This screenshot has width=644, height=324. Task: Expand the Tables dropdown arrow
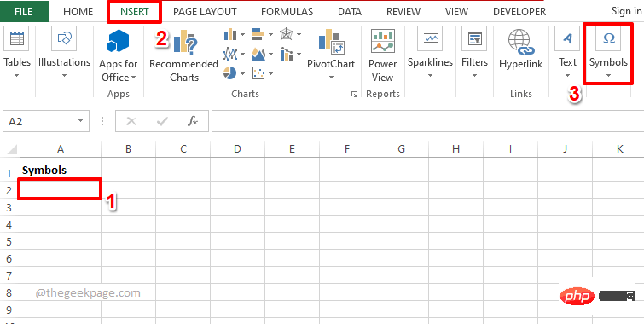17,76
